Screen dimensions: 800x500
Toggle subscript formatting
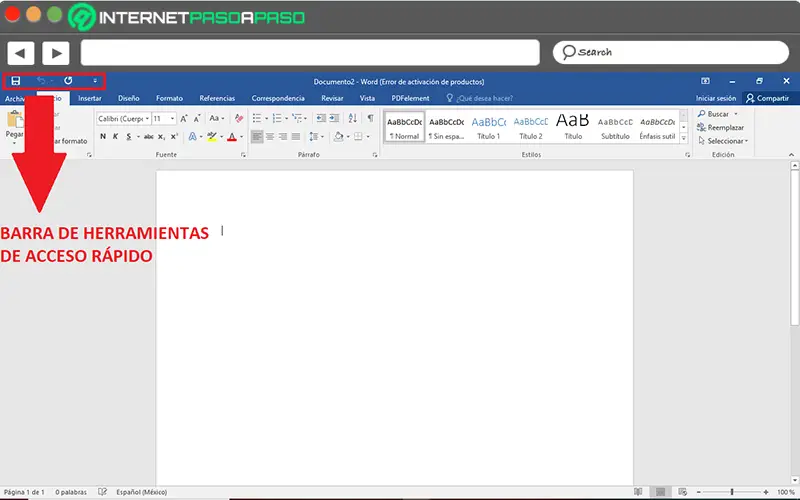161,136
